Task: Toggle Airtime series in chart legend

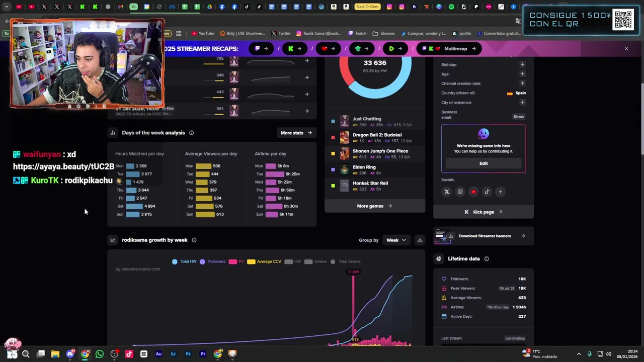Action: [315, 261]
